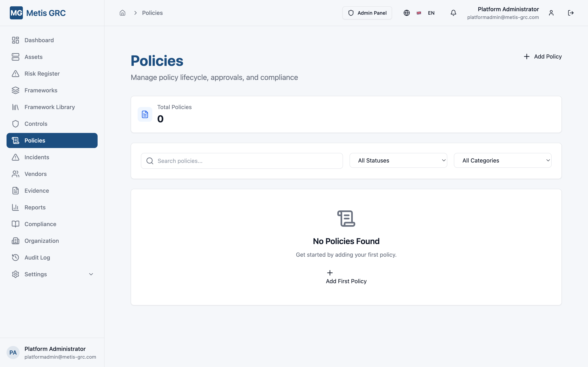Click Add First Policy
This screenshot has height=367, width=588.
346,277
